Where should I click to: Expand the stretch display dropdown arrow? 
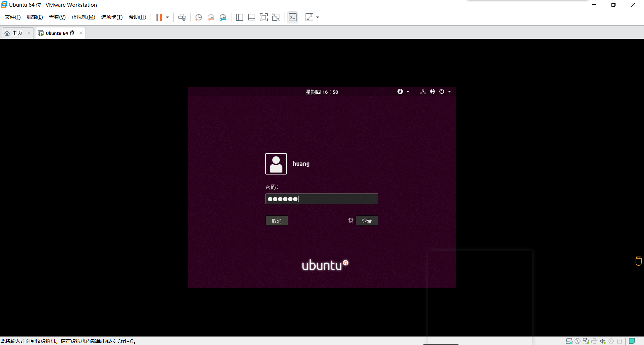318,17
